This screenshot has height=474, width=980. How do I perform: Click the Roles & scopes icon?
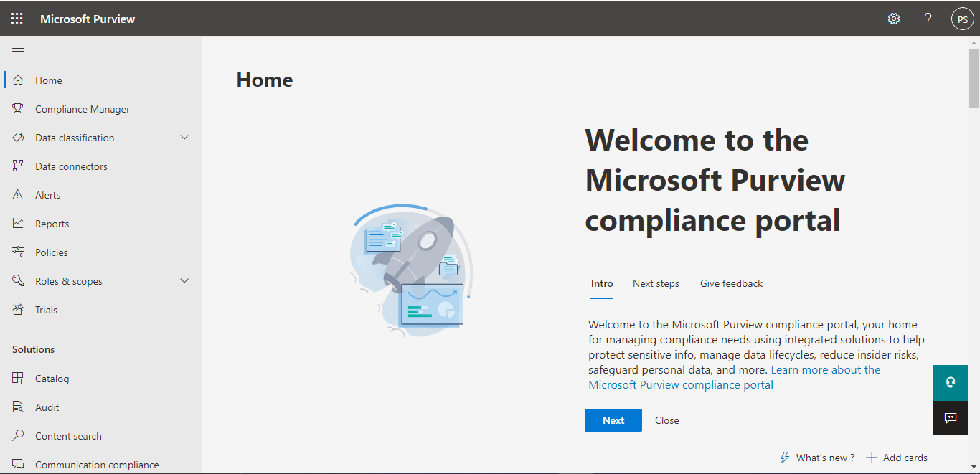(19, 281)
